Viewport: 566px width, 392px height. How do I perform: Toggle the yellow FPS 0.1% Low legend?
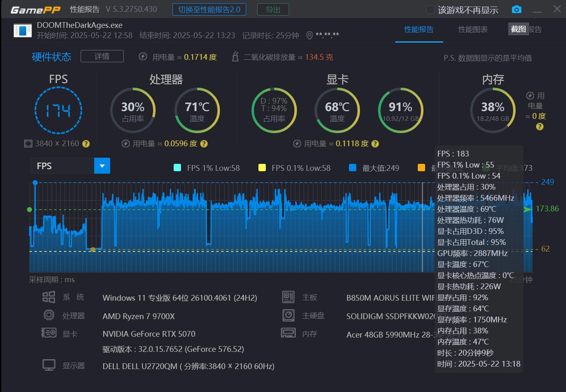click(x=262, y=168)
